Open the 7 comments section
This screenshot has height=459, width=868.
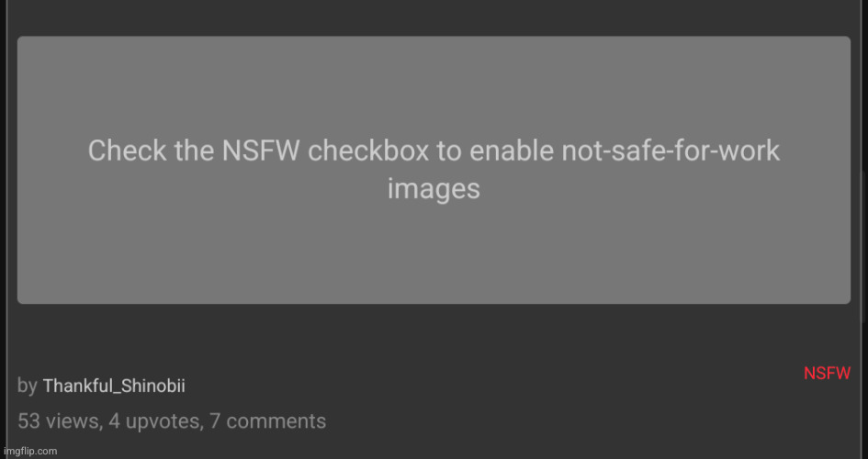coord(268,421)
